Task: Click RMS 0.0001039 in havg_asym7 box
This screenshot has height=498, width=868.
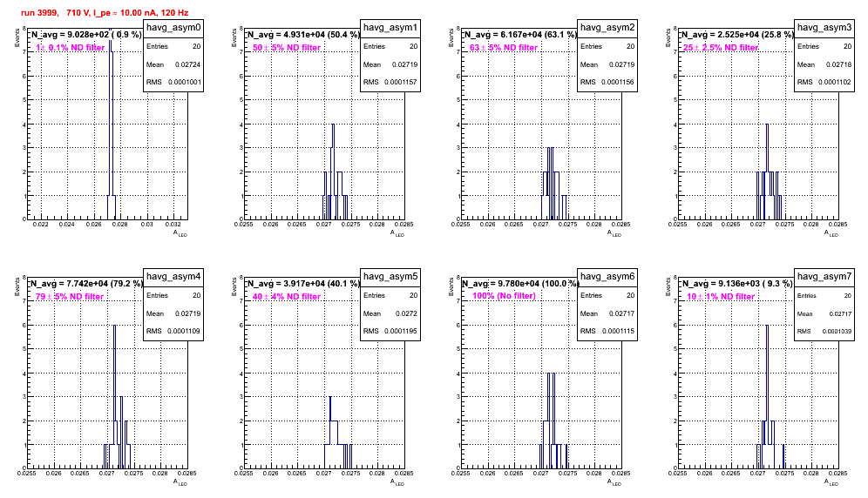Action: tap(824, 332)
